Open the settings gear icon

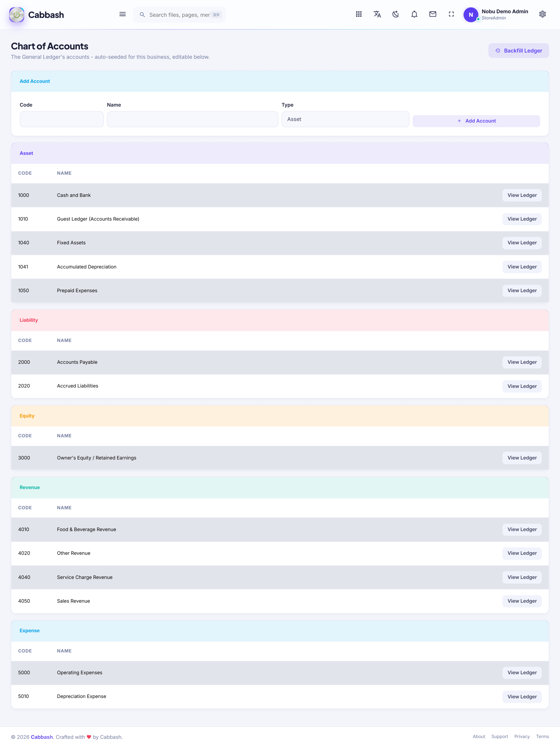tap(542, 14)
